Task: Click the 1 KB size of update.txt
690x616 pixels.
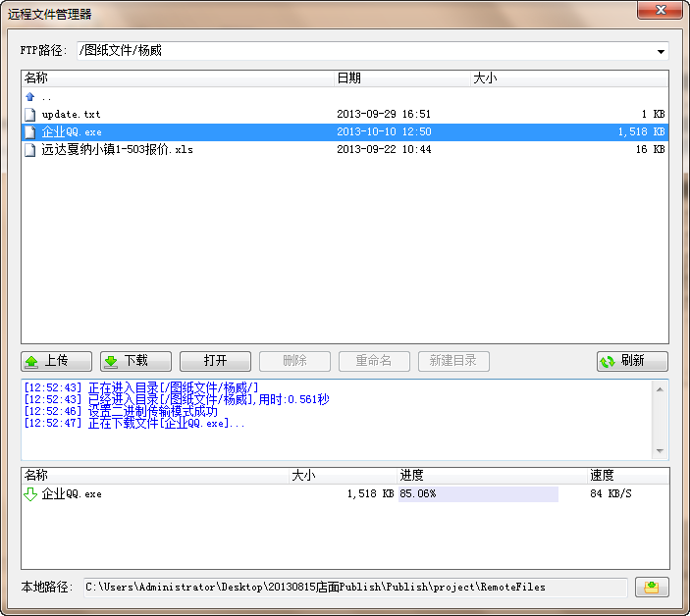Action: click(x=653, y=114)
